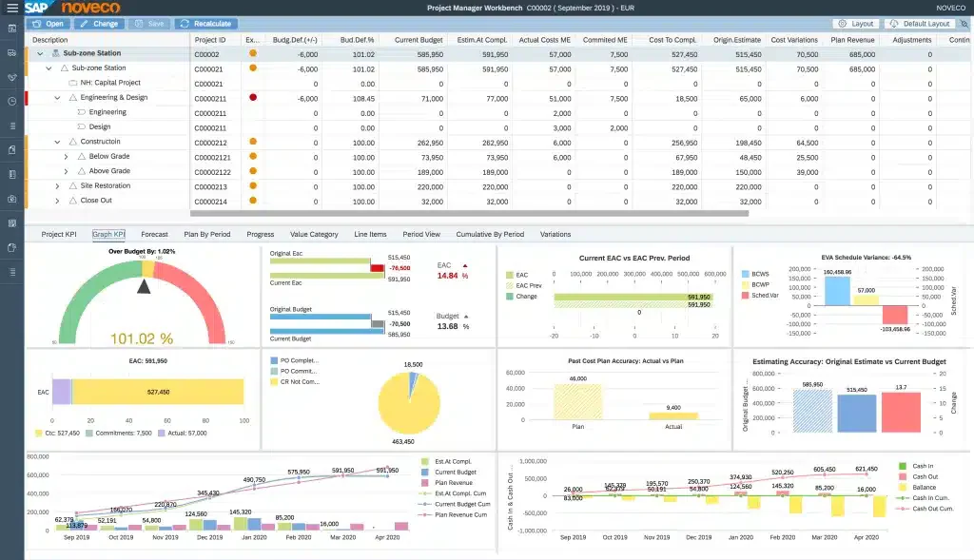Click the Estim.At Compl. column header
The height and width of the screenshot is (560, 974).
482,40
